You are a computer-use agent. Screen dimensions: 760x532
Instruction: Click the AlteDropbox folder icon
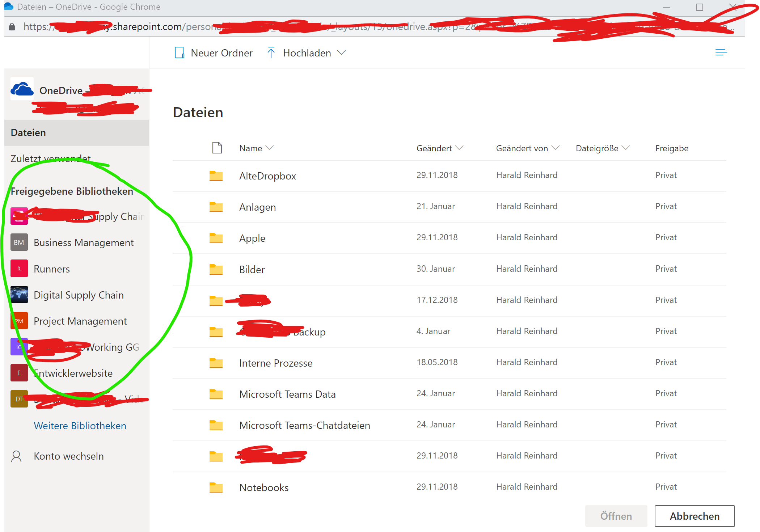pyautogui.click(x=216, y=176)
